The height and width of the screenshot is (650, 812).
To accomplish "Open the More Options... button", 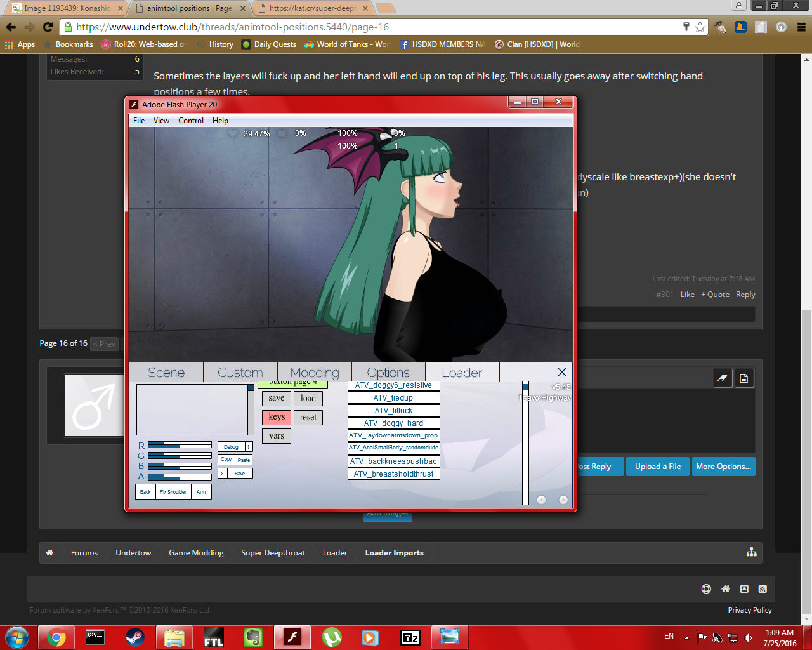I will pyautogui.click(x=723, y=467).
